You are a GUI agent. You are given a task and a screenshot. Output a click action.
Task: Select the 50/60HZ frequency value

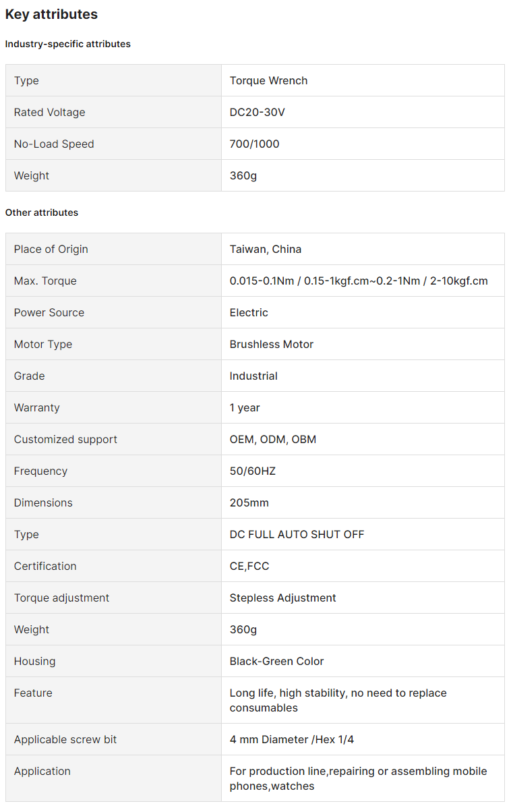pos(252,471)
